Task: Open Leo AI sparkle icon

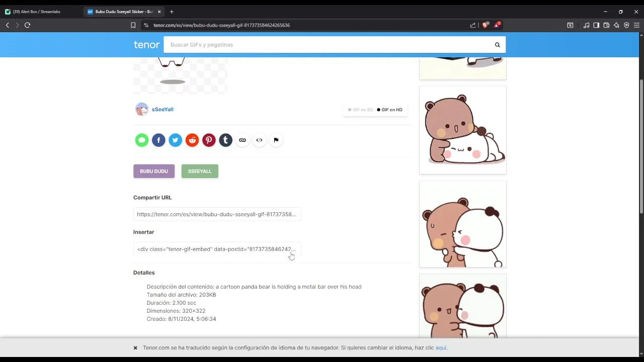Action: (x=616, y=25)
